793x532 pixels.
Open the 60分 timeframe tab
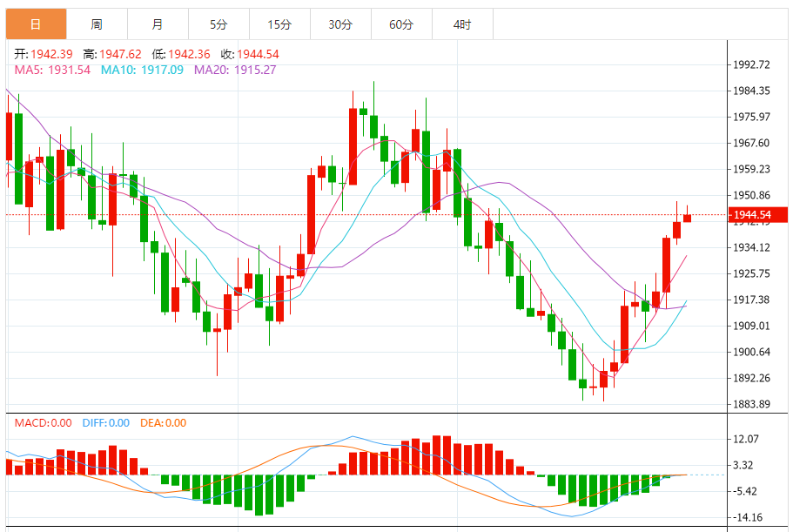coord(401,24)
